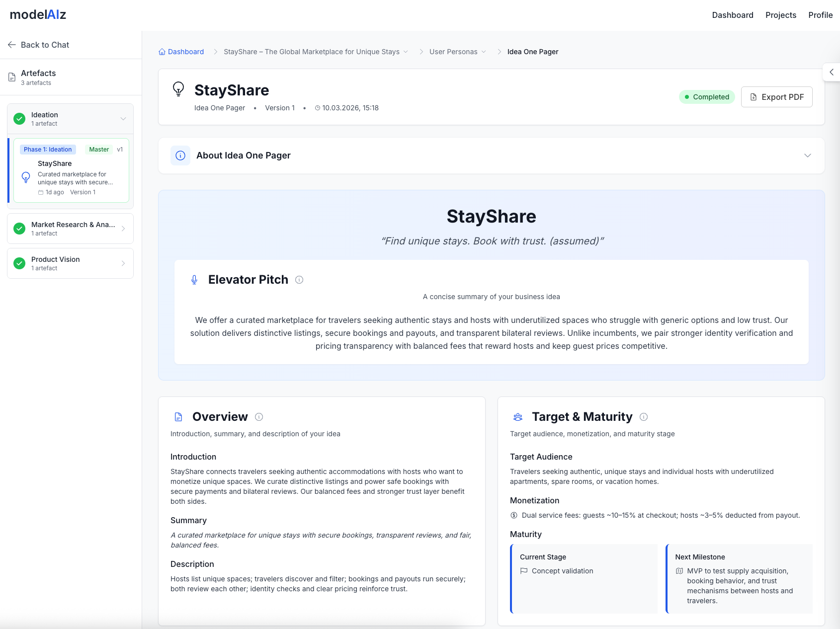The image size is (840, 629).
Task: Collapse the Ideation artefact group
Action: [123, 119]
